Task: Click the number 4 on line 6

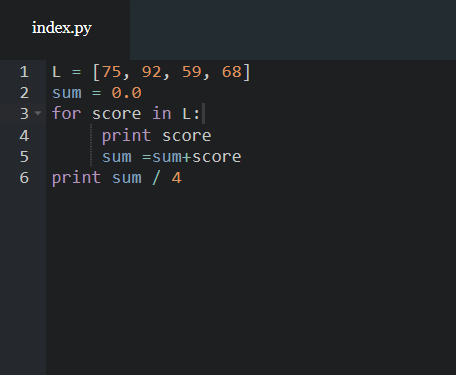Action: (x=177, y=178)
